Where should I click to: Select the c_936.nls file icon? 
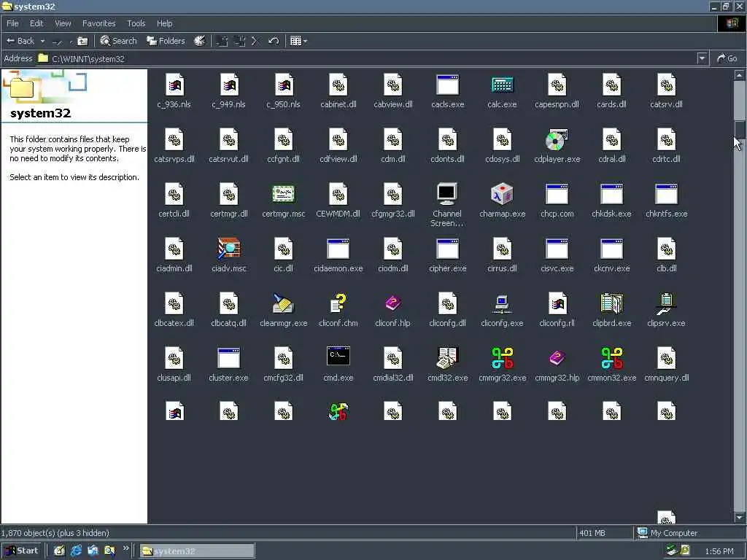click(x=174, y=86)
